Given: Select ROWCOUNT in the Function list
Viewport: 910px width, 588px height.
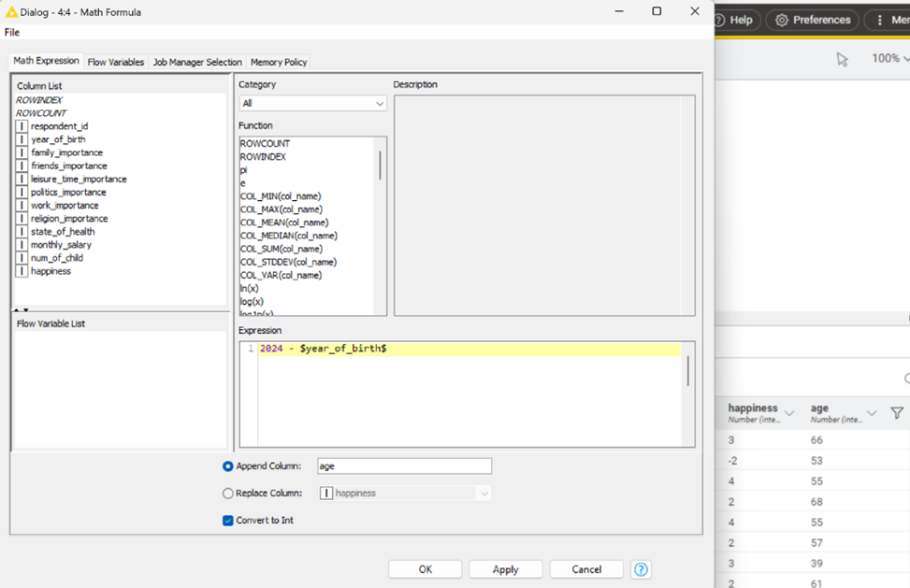Looking at the screenshot, I should pos(265,143).
